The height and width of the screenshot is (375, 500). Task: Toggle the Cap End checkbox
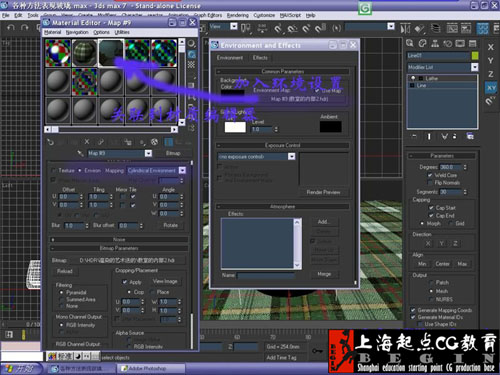[x=431, y=216]
